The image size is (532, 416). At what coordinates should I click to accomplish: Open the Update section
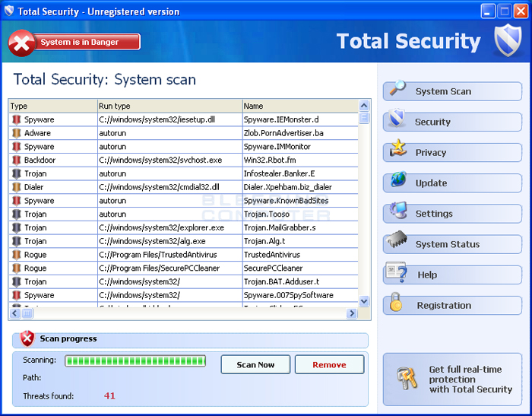point(452,183)
